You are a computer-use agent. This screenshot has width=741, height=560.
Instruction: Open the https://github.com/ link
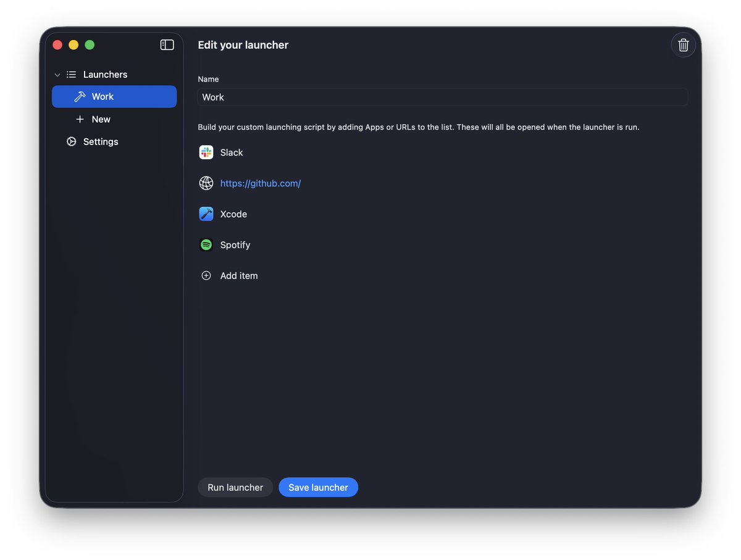coord(260,183)
